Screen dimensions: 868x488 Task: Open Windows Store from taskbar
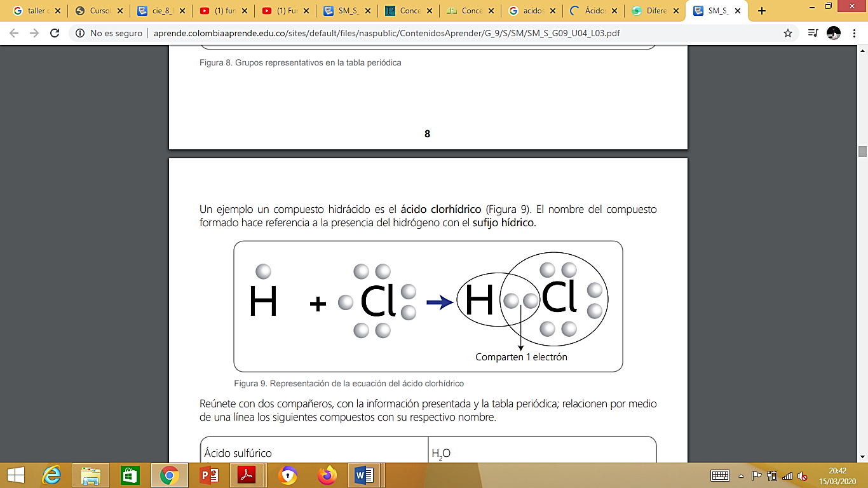130,475
